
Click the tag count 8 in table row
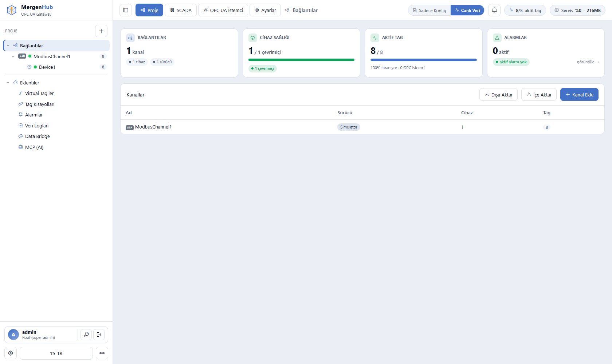546,127
